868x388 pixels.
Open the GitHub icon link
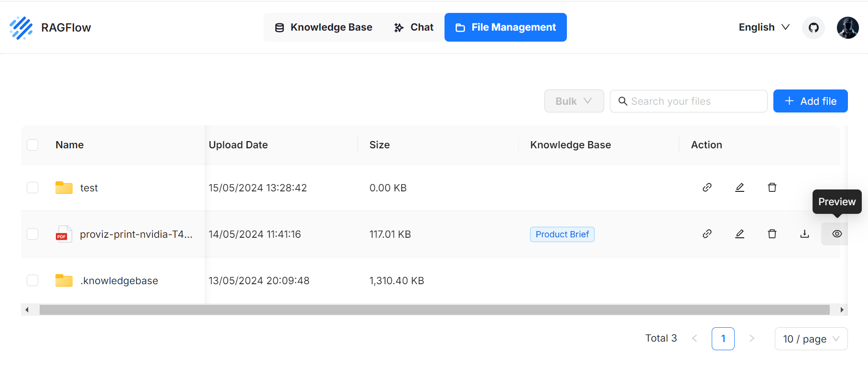coord(814,28)
